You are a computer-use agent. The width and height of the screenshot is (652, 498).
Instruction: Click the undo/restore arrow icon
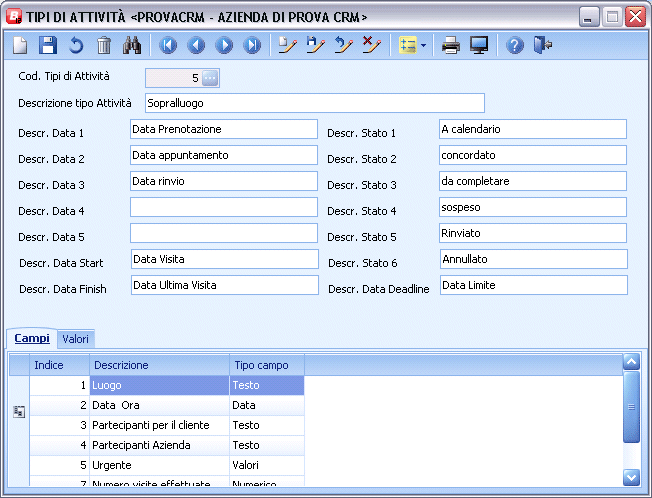76,45
